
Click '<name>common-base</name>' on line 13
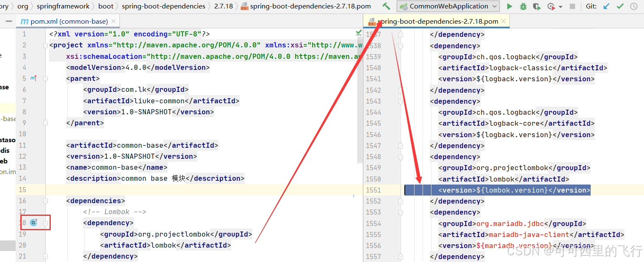click(117, 167)
